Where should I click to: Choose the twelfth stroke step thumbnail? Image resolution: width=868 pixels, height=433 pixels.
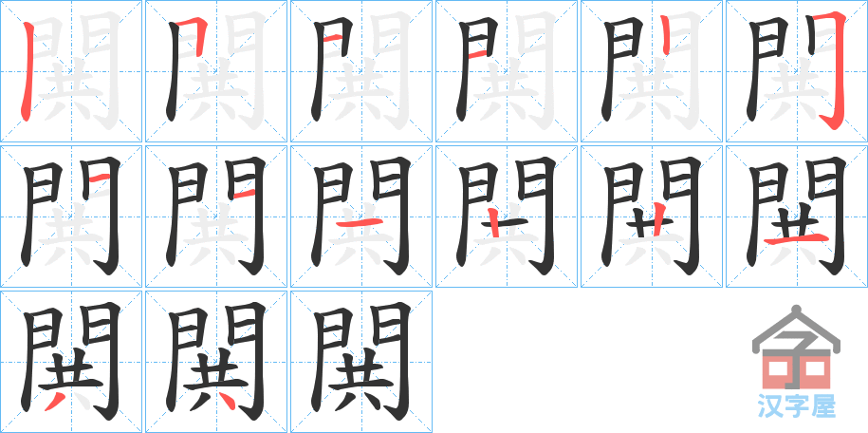(x=797, y=216)
